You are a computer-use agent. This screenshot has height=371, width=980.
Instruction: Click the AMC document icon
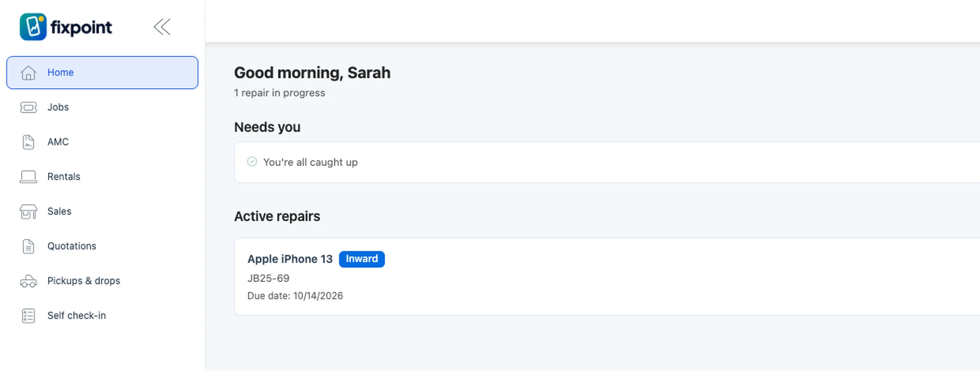(28, 142)
